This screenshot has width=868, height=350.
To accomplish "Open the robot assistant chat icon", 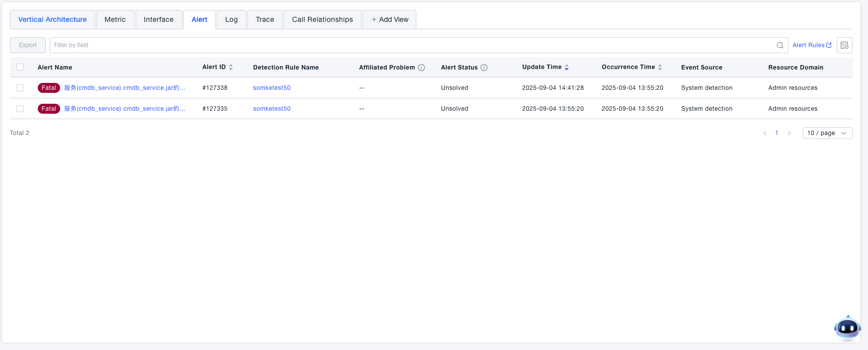I will (x=847, y=328).
